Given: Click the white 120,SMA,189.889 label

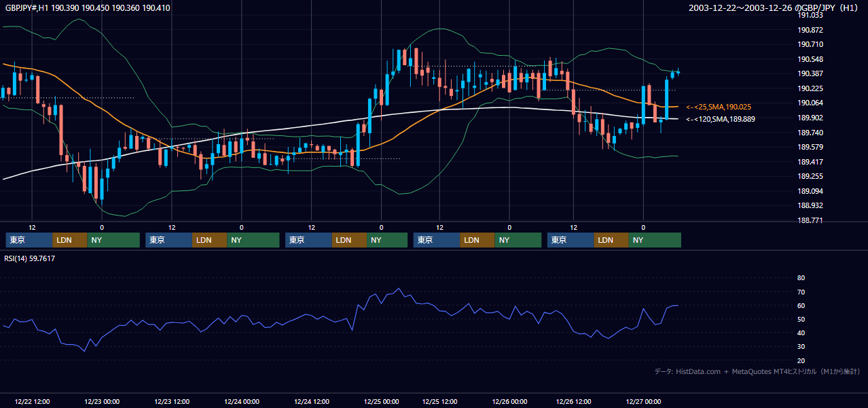Looking at the screenshot, I should coord(721,119).
